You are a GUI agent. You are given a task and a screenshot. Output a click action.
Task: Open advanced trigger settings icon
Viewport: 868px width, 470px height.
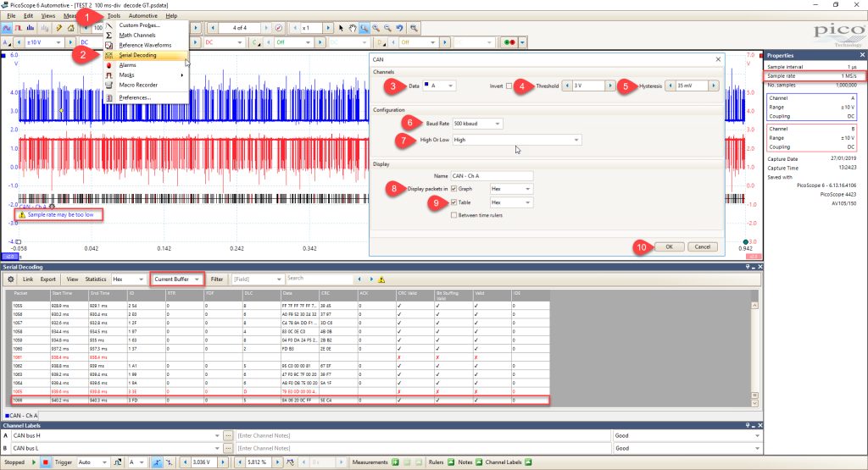(x=117, y=462)
